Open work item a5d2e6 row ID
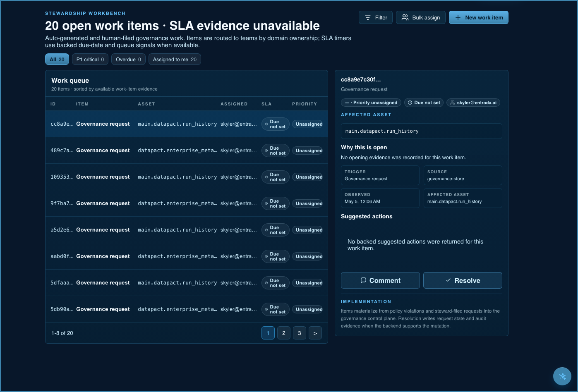This screenshot has width=578, height=392. (x=62, y=230)
